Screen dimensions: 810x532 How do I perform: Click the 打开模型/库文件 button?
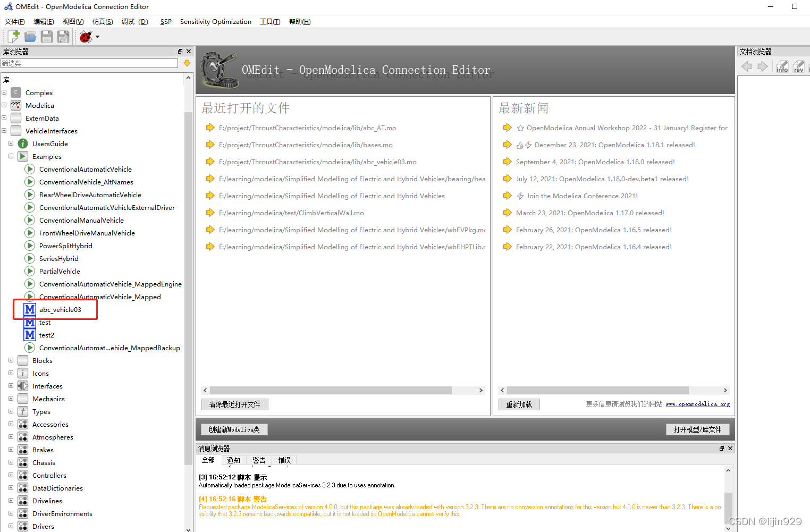[x=697, y=429]
